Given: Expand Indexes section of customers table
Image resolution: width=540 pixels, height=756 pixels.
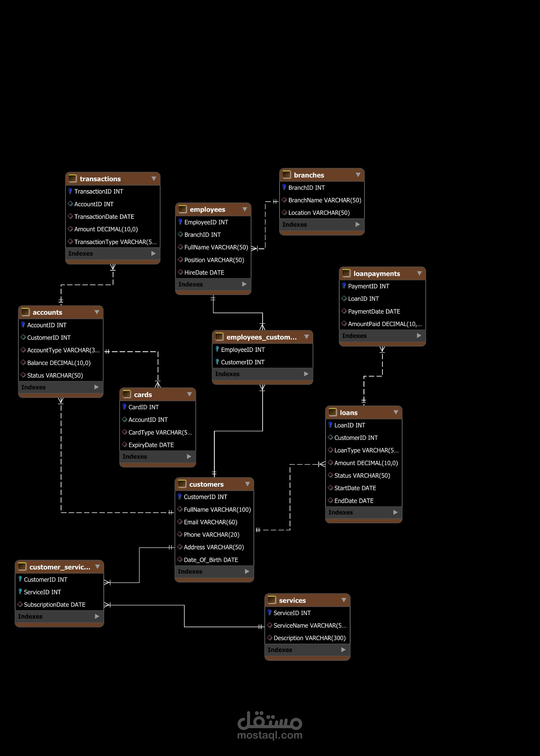Looking at the screenshot, I should point(247,571).
